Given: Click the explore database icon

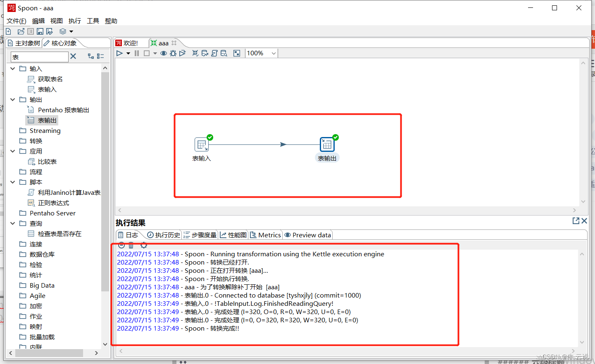Looking at the screenshot, I should click(224, 53).
